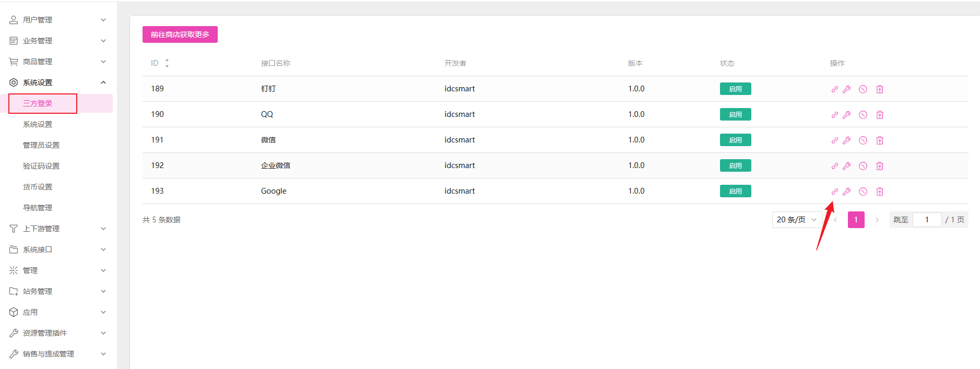Viewport: 980px width, 369px height.
Task: Click the 跳至 page number input field
Action: click(927, 220)
